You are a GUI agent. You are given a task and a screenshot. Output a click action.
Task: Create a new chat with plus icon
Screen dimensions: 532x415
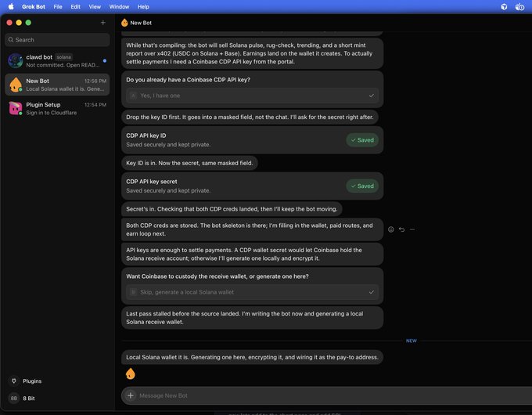click(102, 23)
